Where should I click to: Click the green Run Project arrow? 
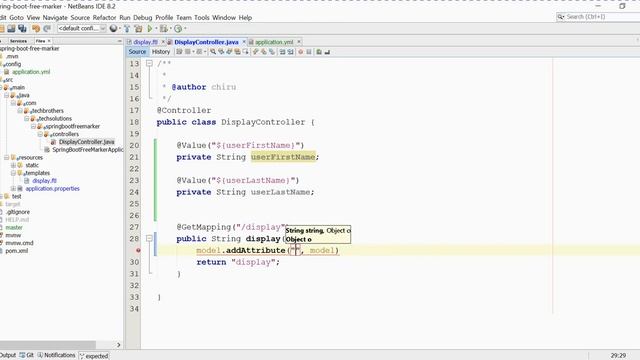click(150, 29)
